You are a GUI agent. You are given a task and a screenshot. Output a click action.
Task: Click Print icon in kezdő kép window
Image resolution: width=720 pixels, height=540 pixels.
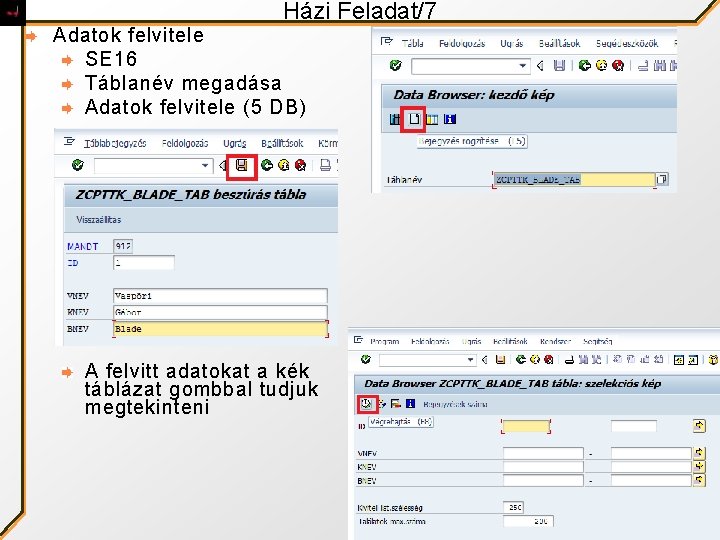643,66
